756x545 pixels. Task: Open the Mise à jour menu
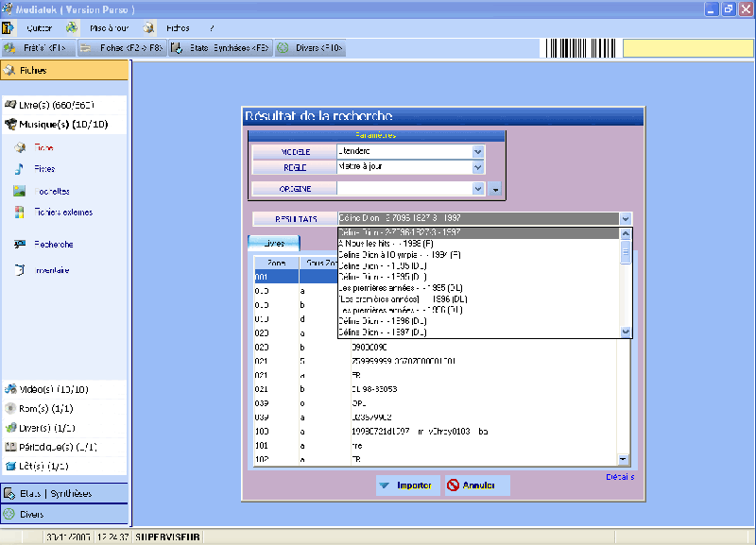point(109,28)
